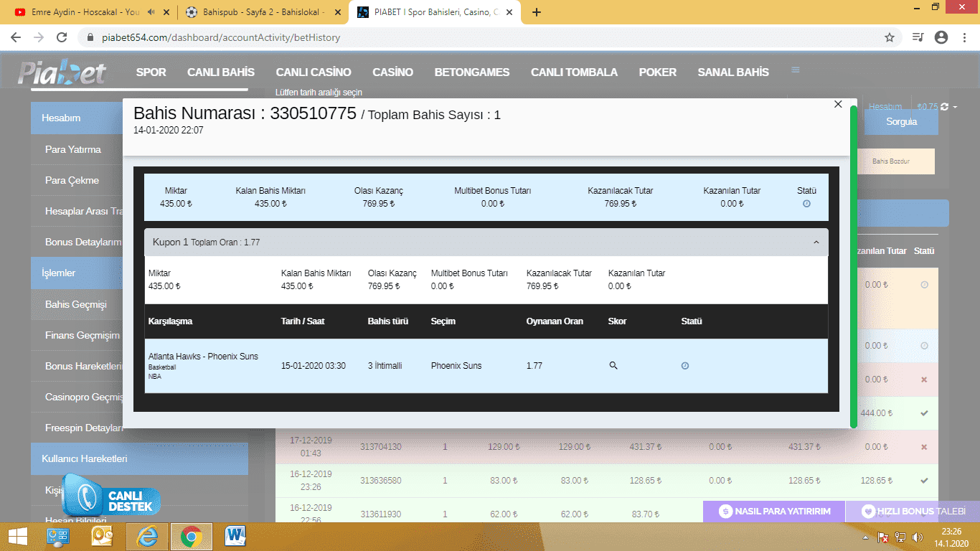
Task: Open the CANLI TOMBALA menu
Action: click(574, 72)
